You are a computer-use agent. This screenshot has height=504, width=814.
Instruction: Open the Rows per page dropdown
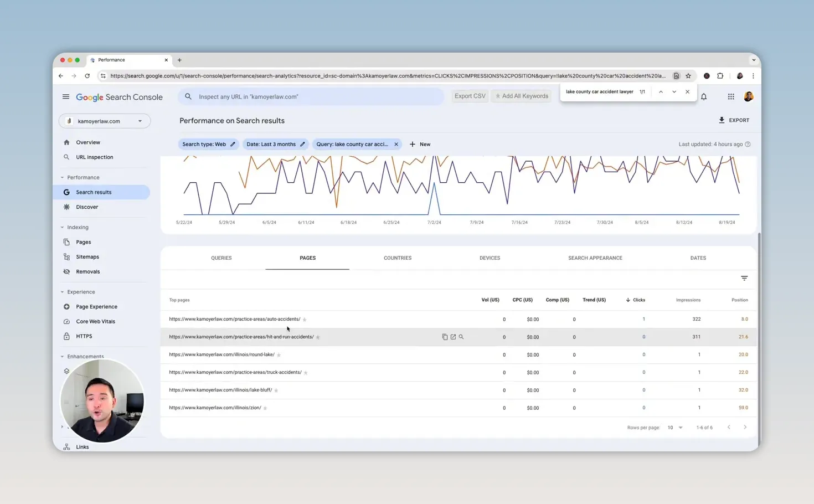point(675,428)
